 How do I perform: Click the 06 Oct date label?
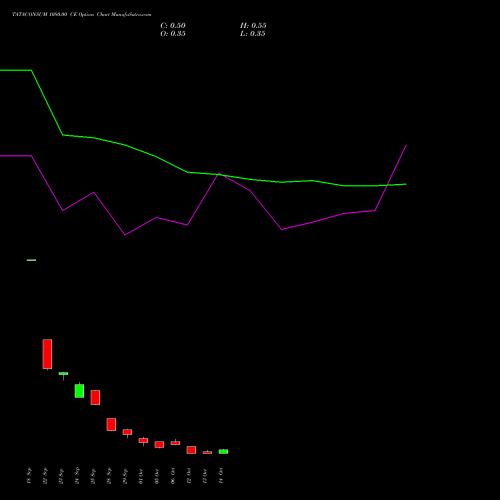(x=173, y=476)
